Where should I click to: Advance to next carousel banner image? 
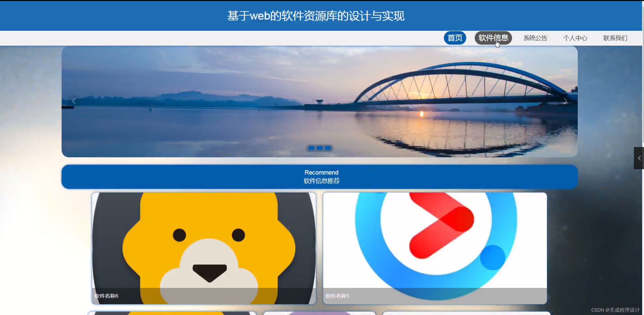[565, 101]
